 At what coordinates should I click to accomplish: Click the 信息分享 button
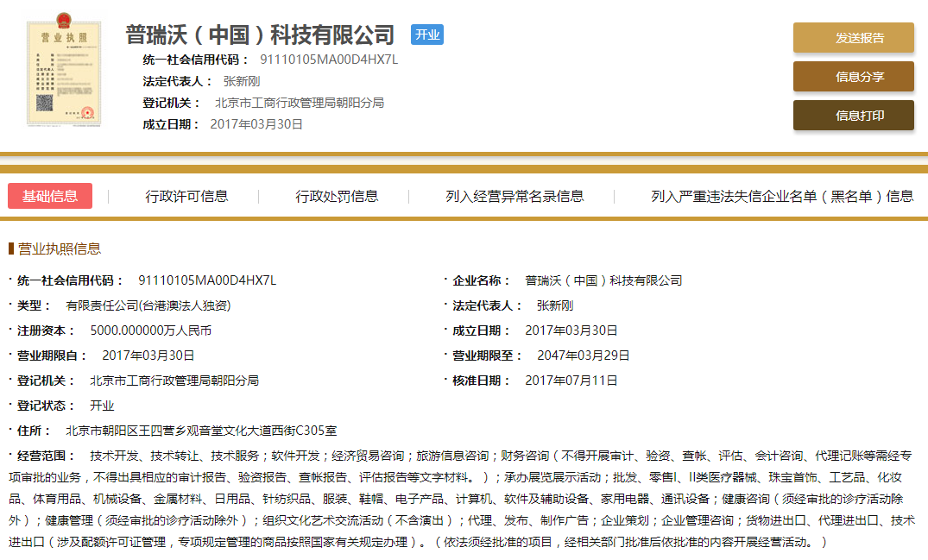tap(853, 77)
